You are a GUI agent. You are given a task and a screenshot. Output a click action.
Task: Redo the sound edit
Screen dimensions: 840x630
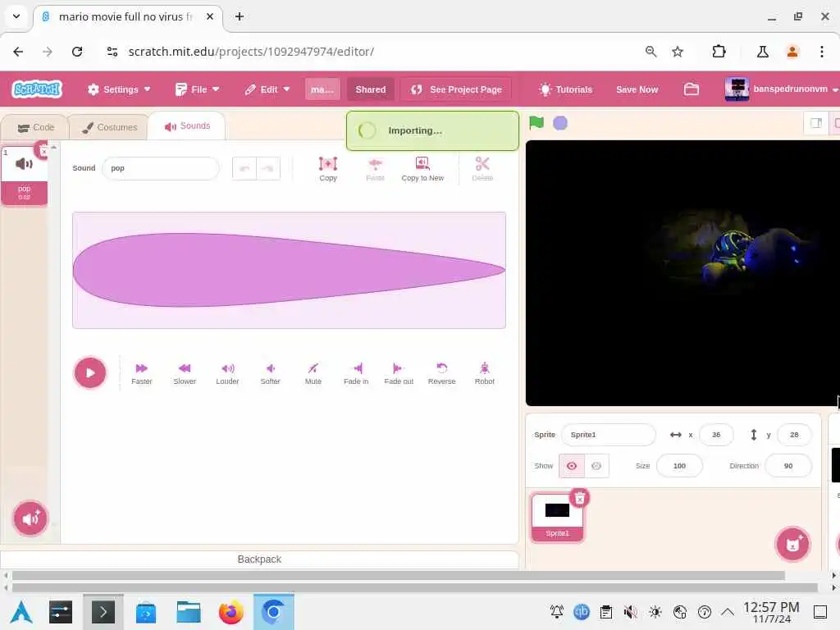coord(268,168)
